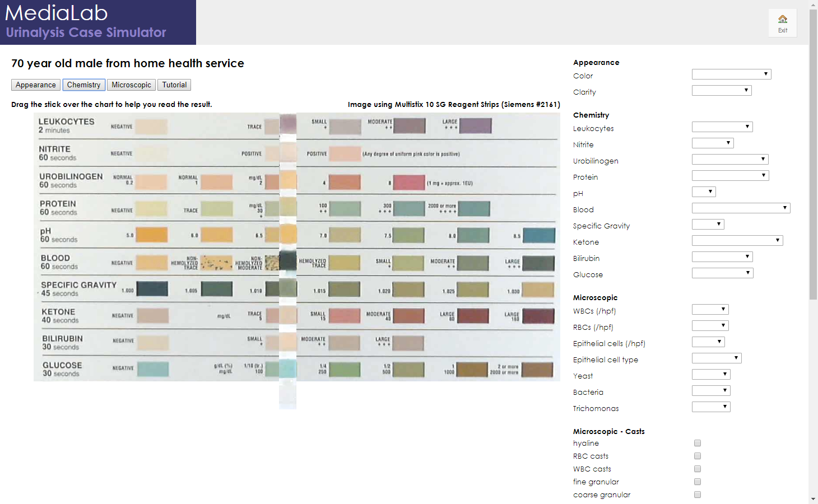Open the Color dropdown under Appearance

[x=731, y=74]
